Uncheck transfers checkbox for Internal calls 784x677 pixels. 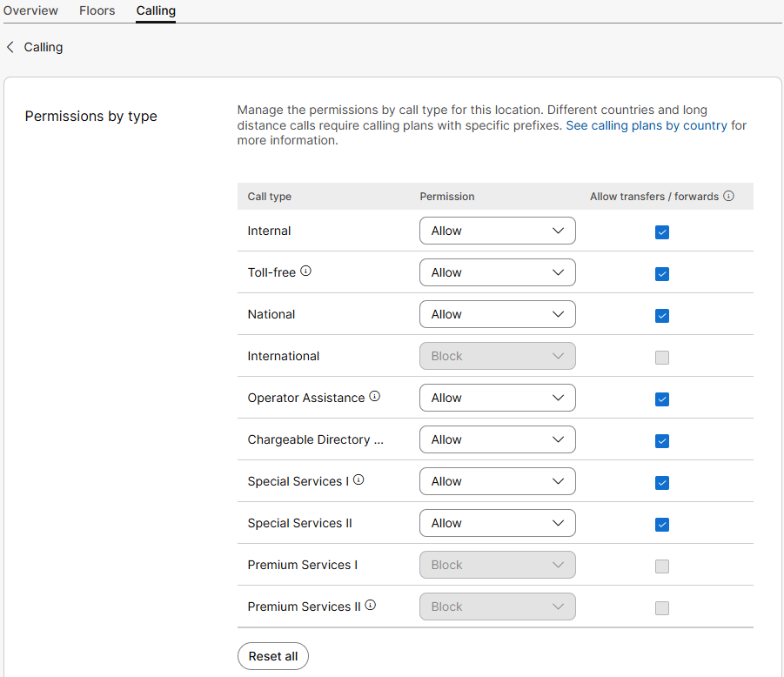(x=662, y=232)
